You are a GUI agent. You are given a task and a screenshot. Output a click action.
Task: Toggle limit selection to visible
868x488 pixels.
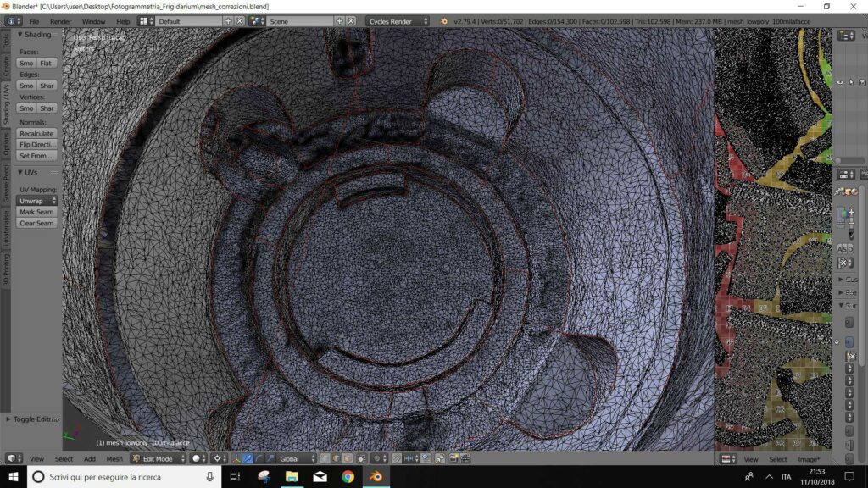pyautogui.click(x=361, y=458)
